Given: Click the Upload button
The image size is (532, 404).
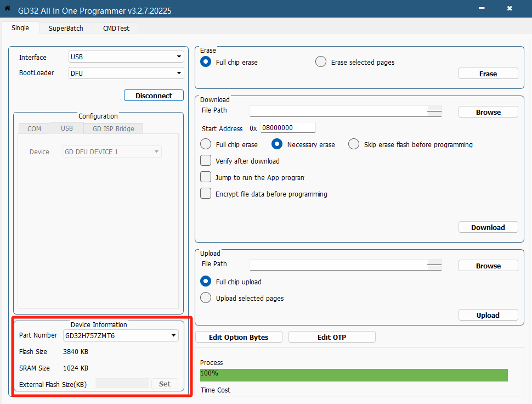Looking at the screenshot, I should pos(488,315).
